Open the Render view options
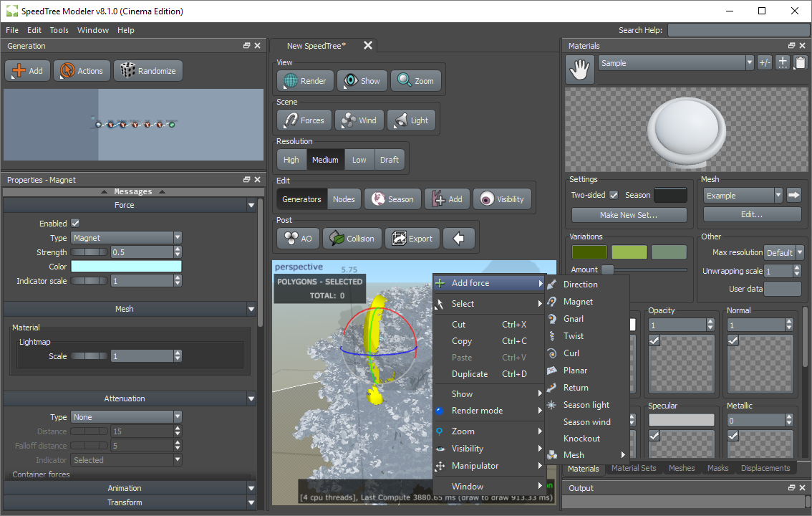 (306, 81)
